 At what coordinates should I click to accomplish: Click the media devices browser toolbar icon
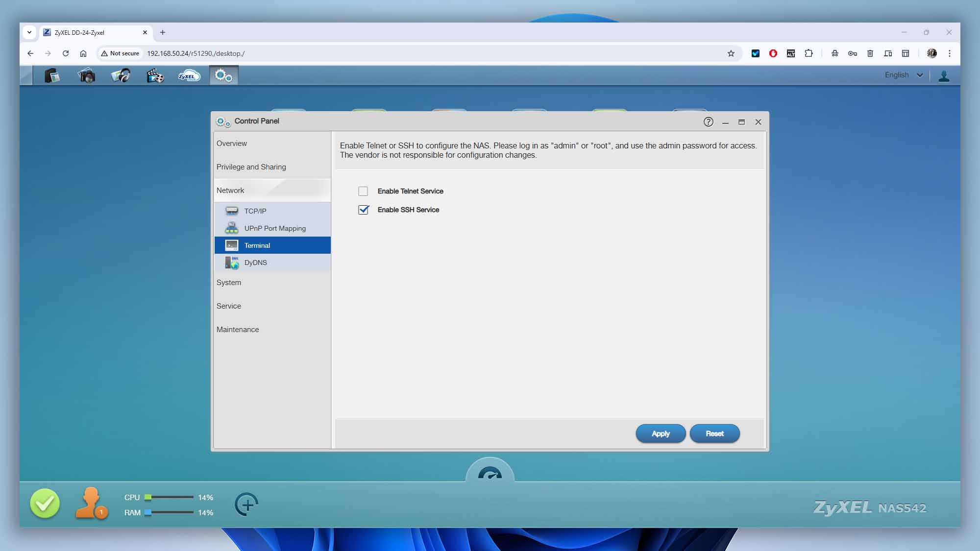(x=888, y=53)
